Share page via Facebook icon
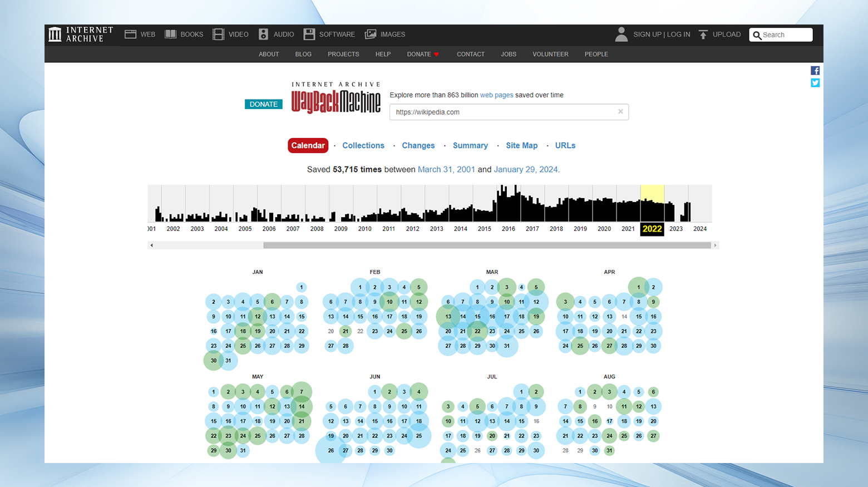This screenshot has height=487, width=868. [815, 71]
